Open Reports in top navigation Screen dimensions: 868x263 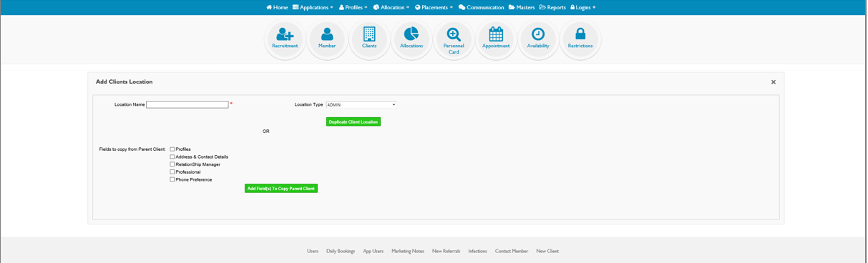(x=552, y=7)
